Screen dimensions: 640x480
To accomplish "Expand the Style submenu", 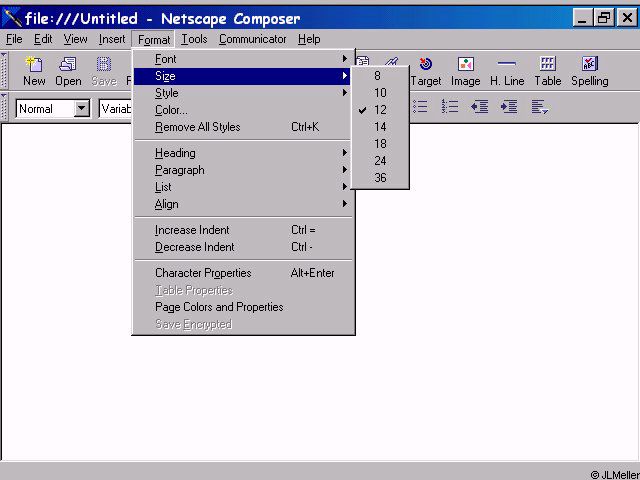I will (243, 93).
